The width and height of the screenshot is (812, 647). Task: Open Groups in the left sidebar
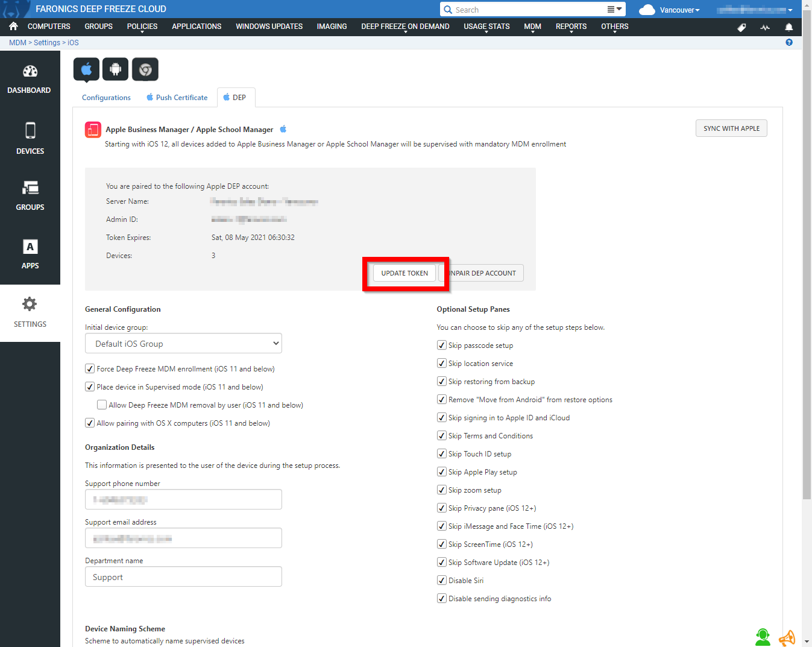coord(30,195)
